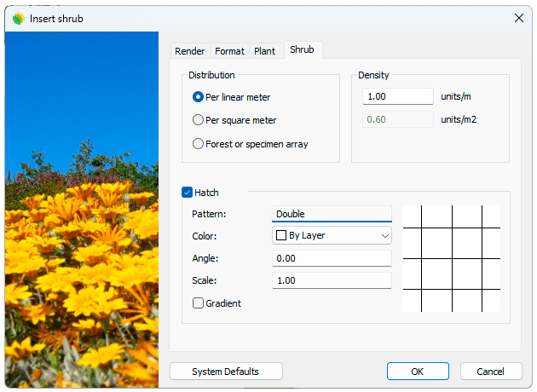This screenshot has height=392, width=537.
Task: Choose Per square meter distribution
Action: pos(199,120)
